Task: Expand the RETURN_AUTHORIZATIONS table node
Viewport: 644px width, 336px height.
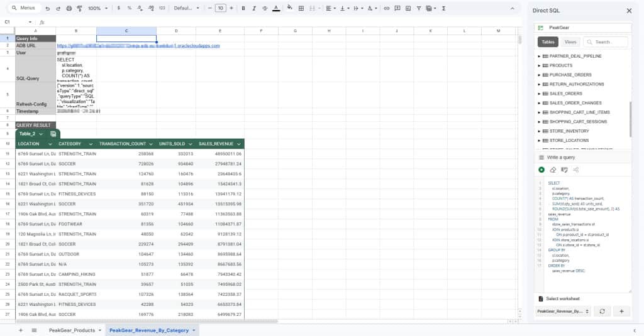Action: (x=539, y=84)
